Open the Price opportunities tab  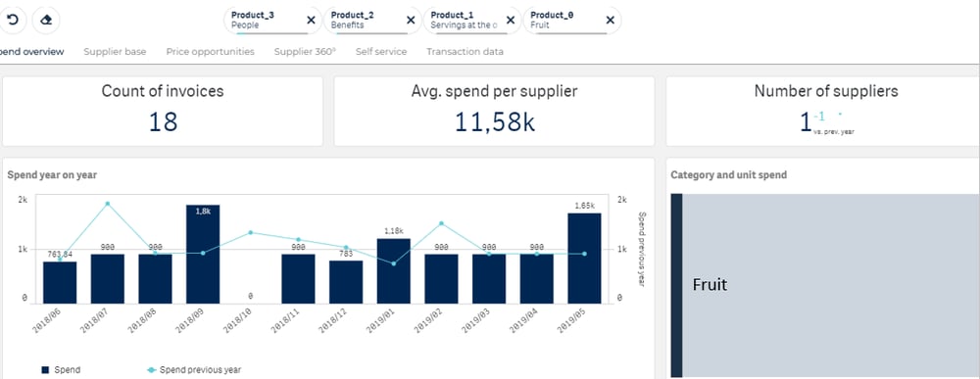pyautogui.click(x=210, y=52)
